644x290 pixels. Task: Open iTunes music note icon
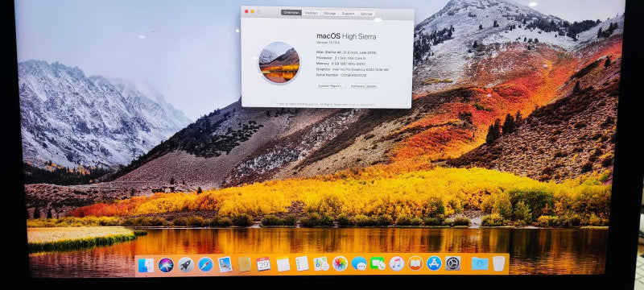coord(397,263)
